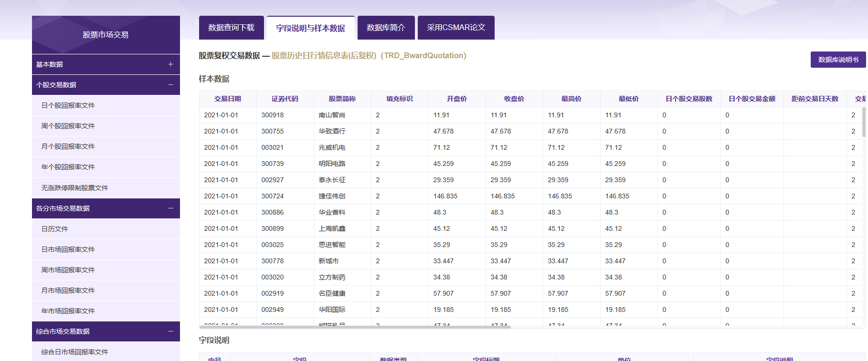Click the 300724 security code cell
This screenshot has width=868, height=361.
point(285,196)
